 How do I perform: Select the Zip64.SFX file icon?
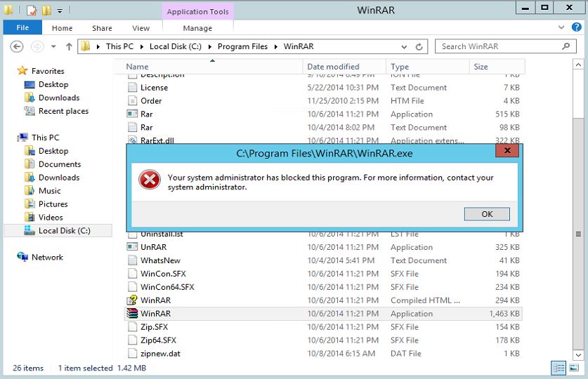click(x=132, y=340)
